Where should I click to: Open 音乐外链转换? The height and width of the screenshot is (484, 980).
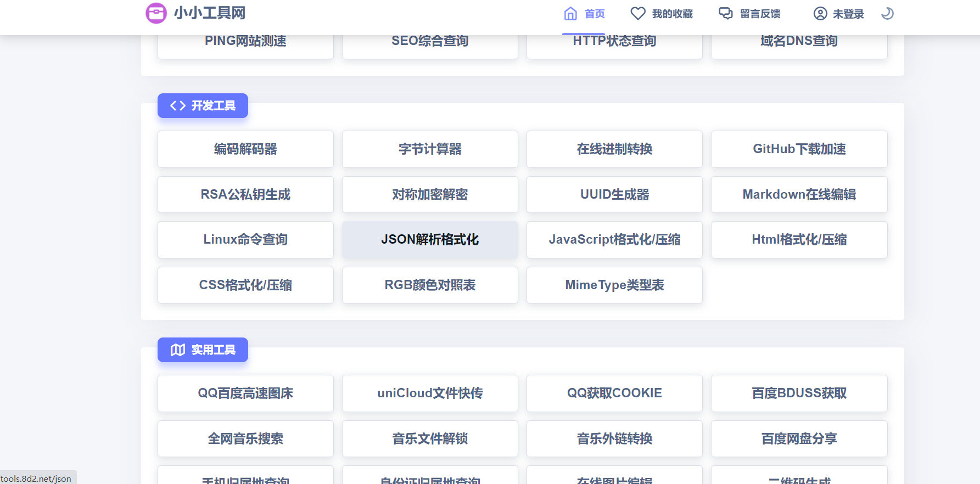[614, 439]
